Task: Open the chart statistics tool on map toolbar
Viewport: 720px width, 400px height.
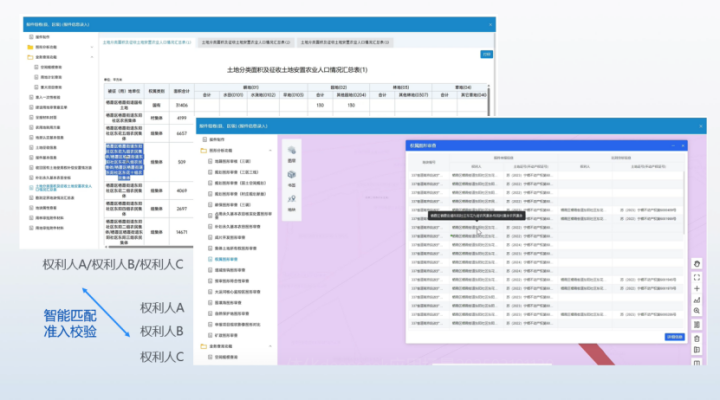Action: [696, 300]
